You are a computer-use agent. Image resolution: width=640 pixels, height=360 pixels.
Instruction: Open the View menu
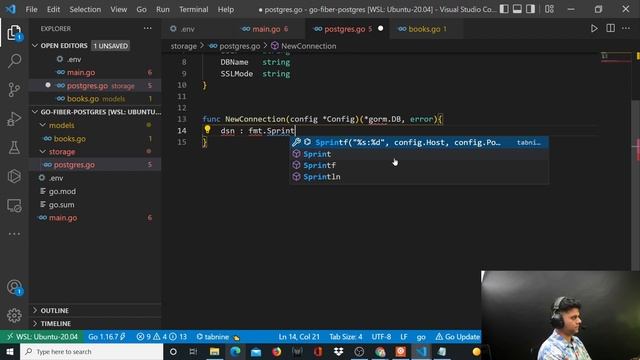coord(118,9)
